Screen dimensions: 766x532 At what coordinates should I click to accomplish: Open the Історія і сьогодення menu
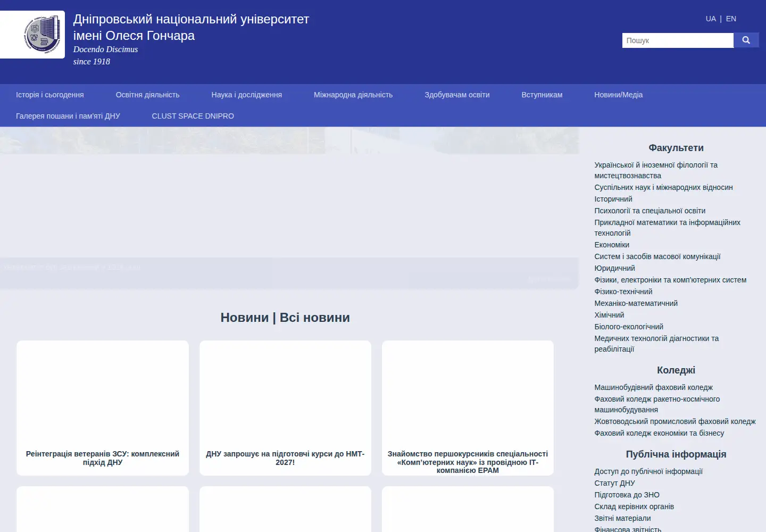(50, 95)
